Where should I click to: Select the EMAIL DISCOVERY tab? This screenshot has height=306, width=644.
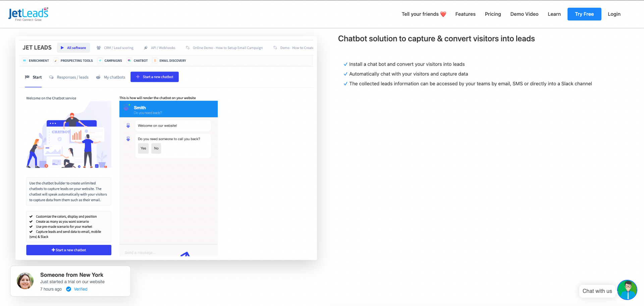pyautogui.click(x=169, y=60)
